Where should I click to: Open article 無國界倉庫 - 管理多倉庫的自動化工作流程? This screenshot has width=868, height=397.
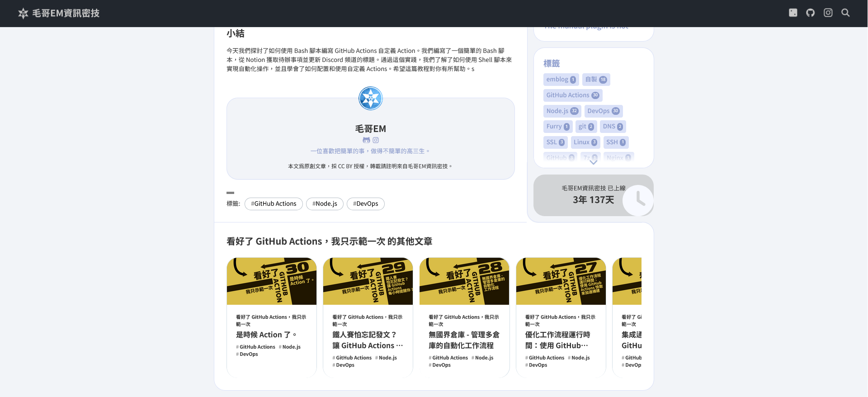[x=464, y=340]
